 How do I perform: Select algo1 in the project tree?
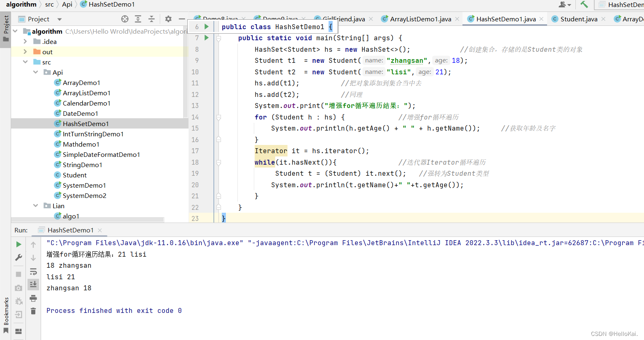click(71, 216)
